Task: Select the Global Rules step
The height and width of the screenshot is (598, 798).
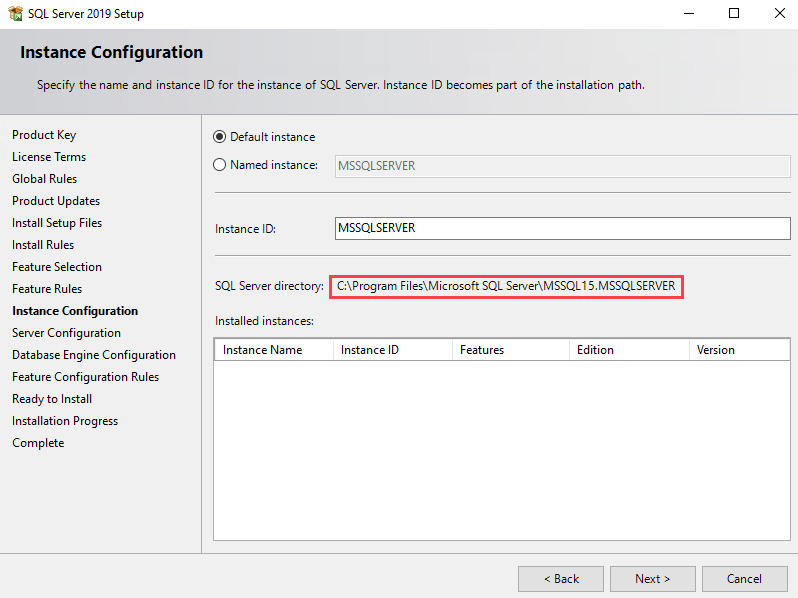Action: [x=45, y=179]
